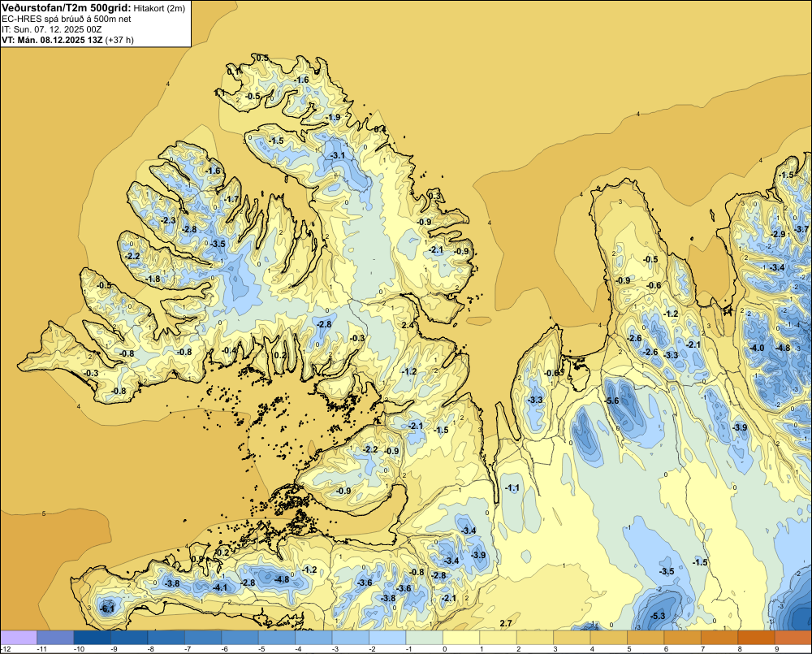This screenshot has width=812, height=654.
Task: Click the -6.1 temperature value on the map
Action: [107, 609]
